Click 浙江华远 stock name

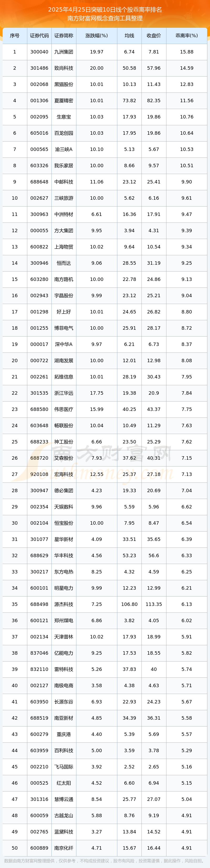pyautogui.click(x=64, y=393)
